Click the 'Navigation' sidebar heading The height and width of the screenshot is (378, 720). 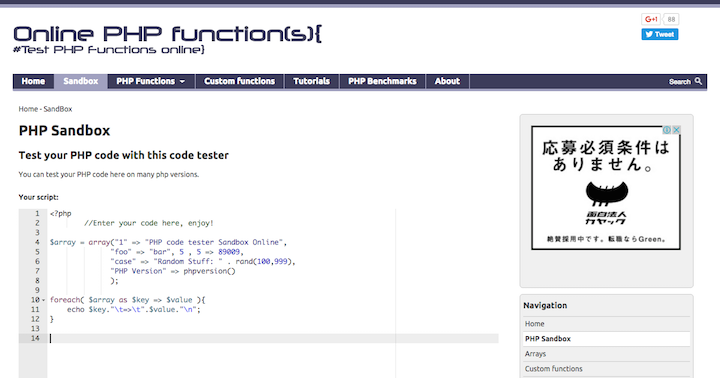coord(545,305)
